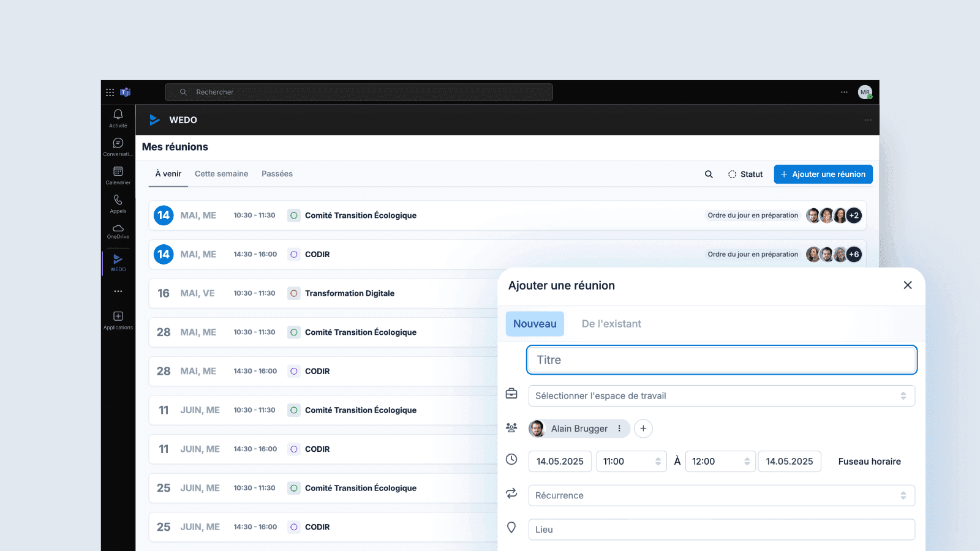This screenshot has height=551, width=980.
Task: Add a participant with the plus icon
Action: pyautogui.click(x=643, y=429)
